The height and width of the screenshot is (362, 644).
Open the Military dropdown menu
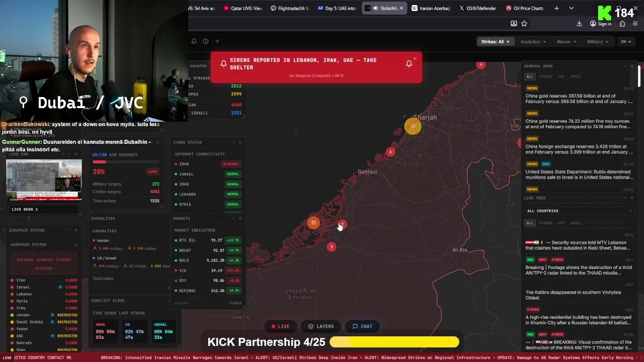pos(598,42)
